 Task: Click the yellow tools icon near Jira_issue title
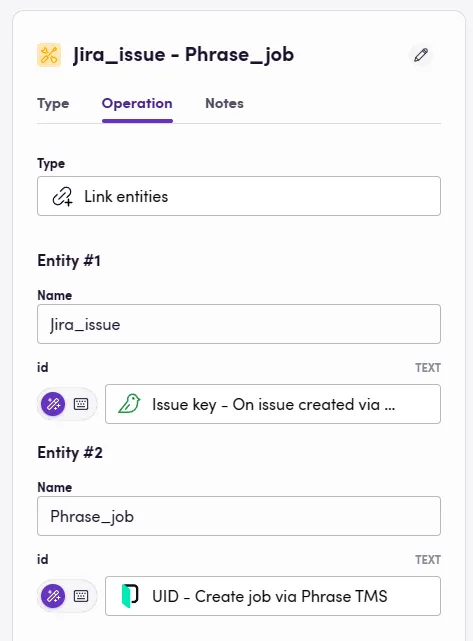tap(49, 55)
